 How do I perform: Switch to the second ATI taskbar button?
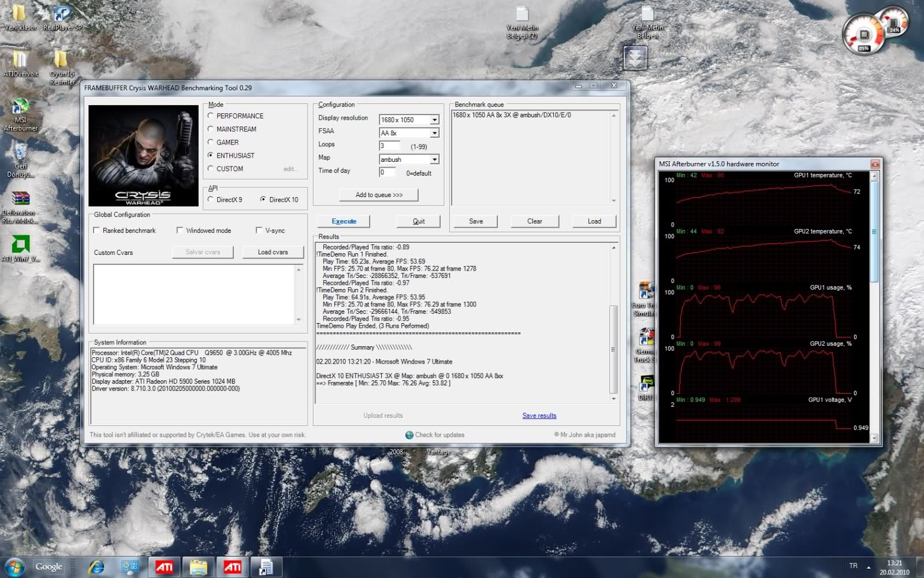pyautogui.click(x=233, y=567)
